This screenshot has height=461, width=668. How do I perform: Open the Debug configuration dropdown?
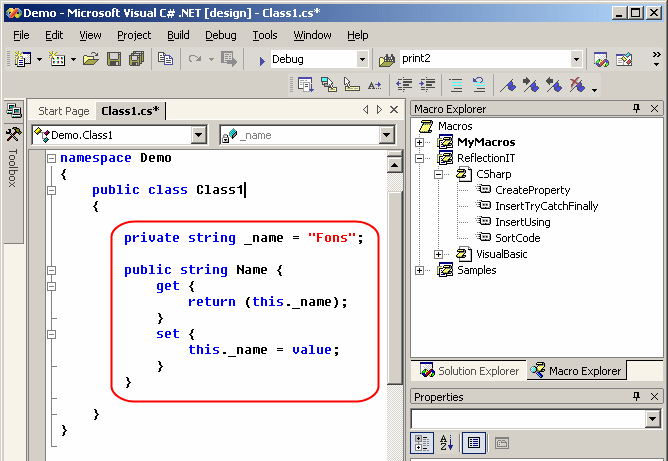coord(362,59)
